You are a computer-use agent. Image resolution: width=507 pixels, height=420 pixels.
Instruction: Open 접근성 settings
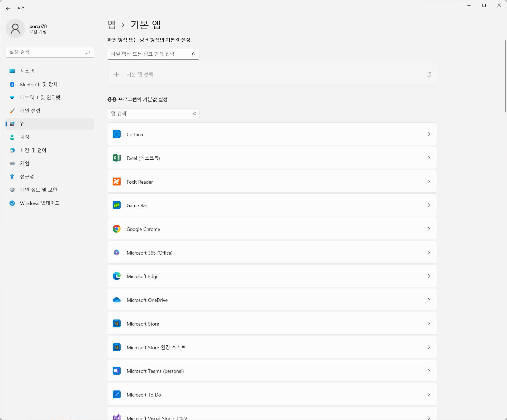[x=50, y=177]
